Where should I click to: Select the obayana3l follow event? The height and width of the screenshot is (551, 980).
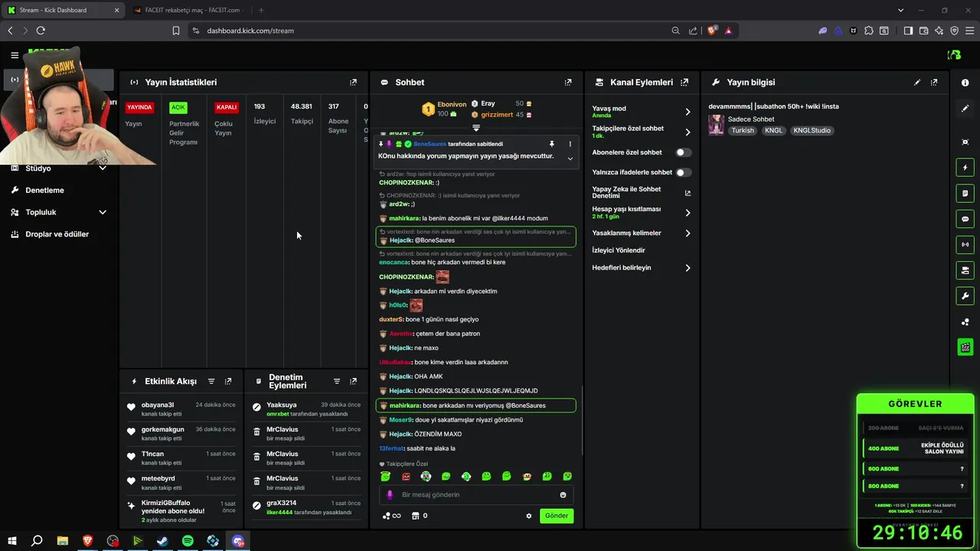(181, 409)
